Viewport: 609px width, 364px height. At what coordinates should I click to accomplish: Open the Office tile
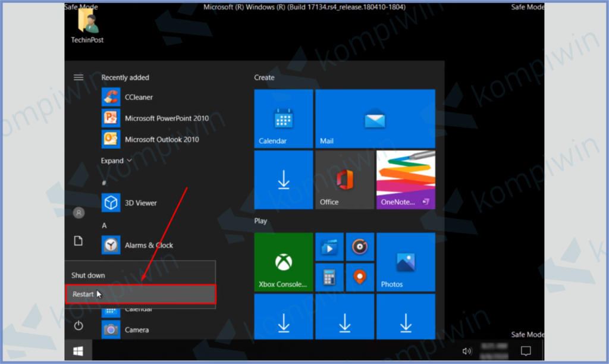pos(344,180)
